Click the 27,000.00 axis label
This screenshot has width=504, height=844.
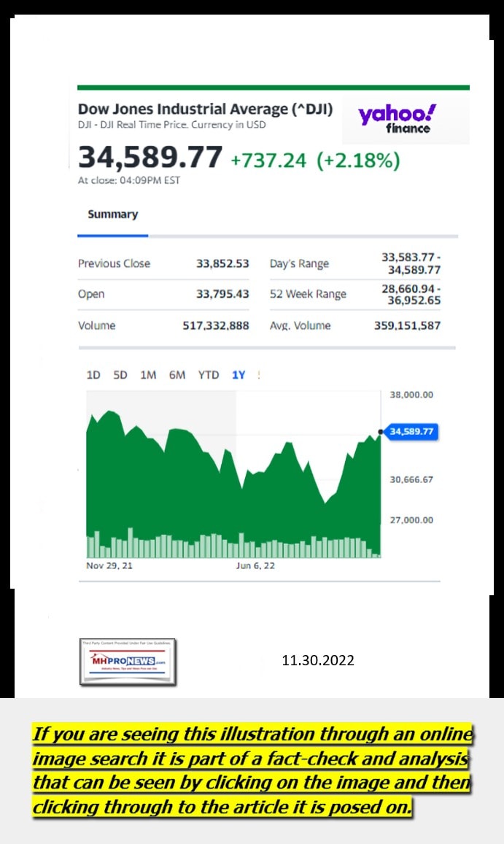[411, 520]
